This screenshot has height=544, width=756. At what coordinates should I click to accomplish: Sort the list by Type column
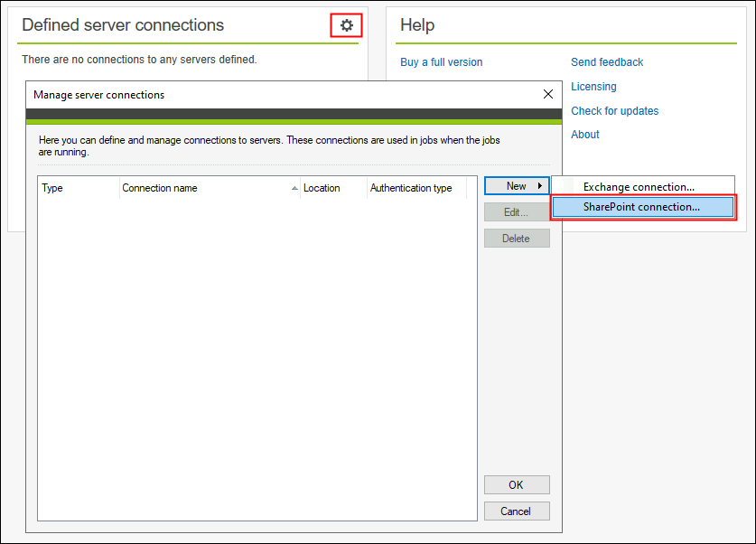click(79, 188)
